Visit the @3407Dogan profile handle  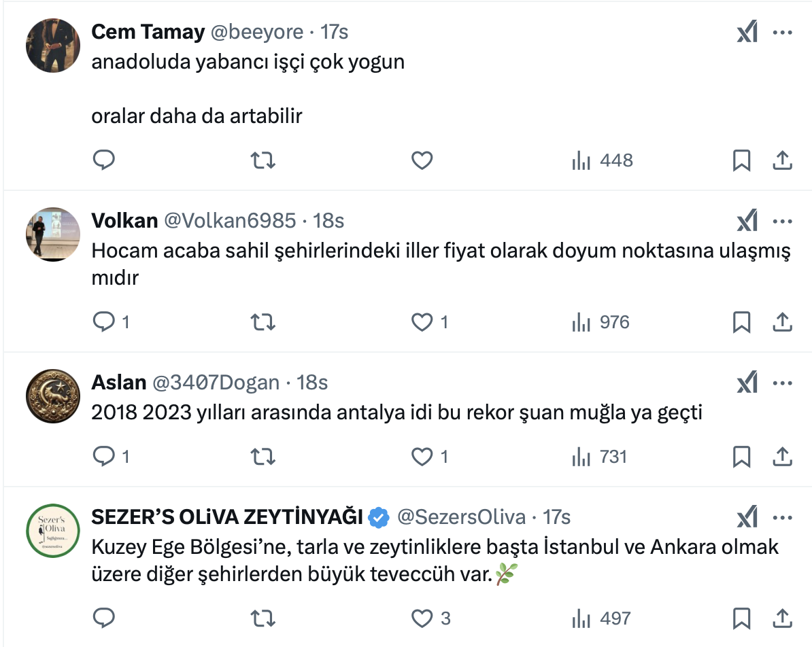click(216, 383)
